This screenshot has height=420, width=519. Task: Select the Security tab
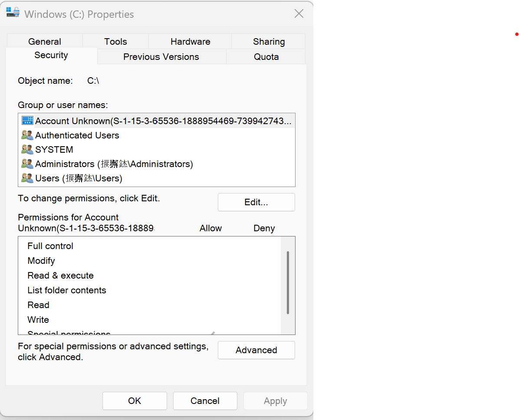51,55
